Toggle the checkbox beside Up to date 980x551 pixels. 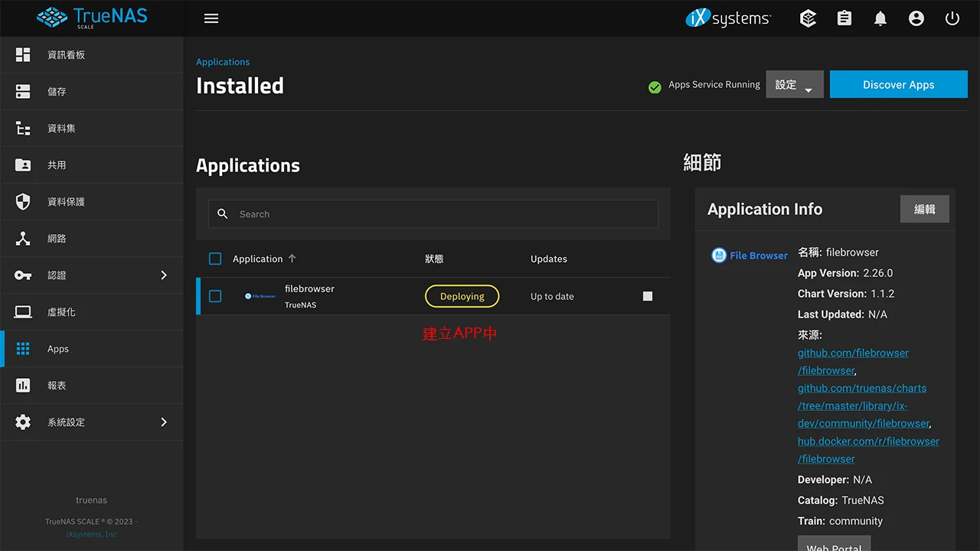click(x=647, y=296)
